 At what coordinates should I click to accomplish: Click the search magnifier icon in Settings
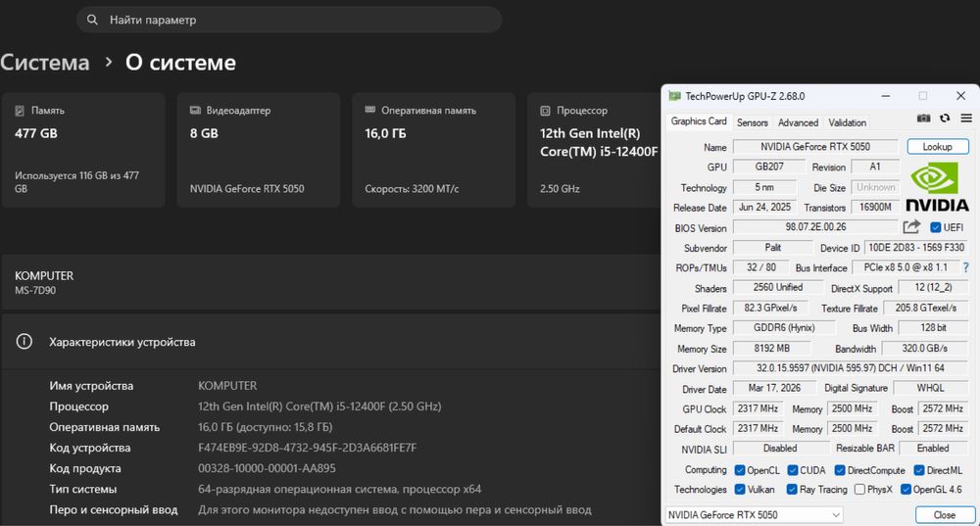[93, 20]
